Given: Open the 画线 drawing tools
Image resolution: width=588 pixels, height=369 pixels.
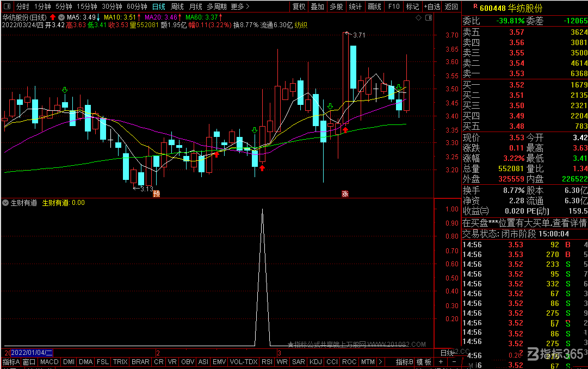Looking at the screenshot, I should 374,7.
